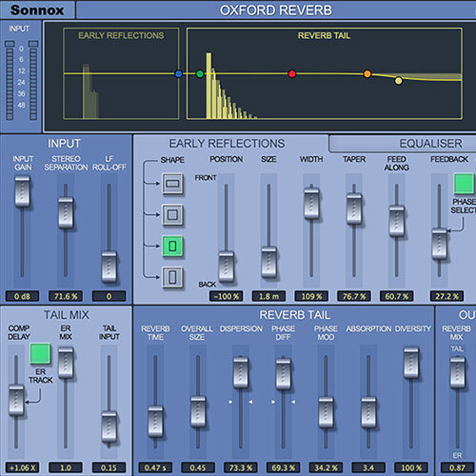Click the yellow EQ node on graph
476x476 pixels.
click(399, 81)
